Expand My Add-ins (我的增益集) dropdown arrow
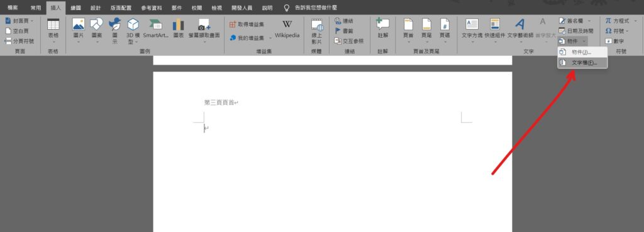 [x=270, y=38]
